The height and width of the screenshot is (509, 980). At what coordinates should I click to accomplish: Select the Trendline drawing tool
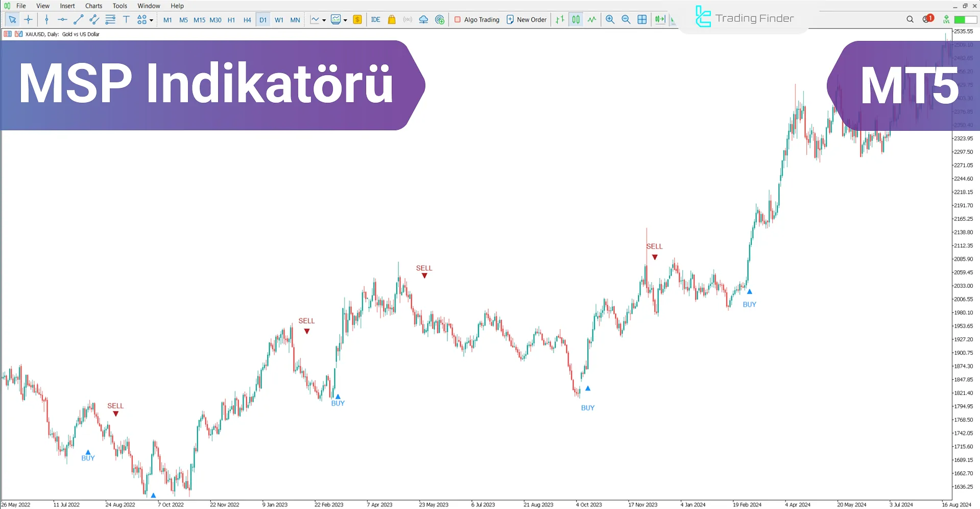tap(78, 19)
